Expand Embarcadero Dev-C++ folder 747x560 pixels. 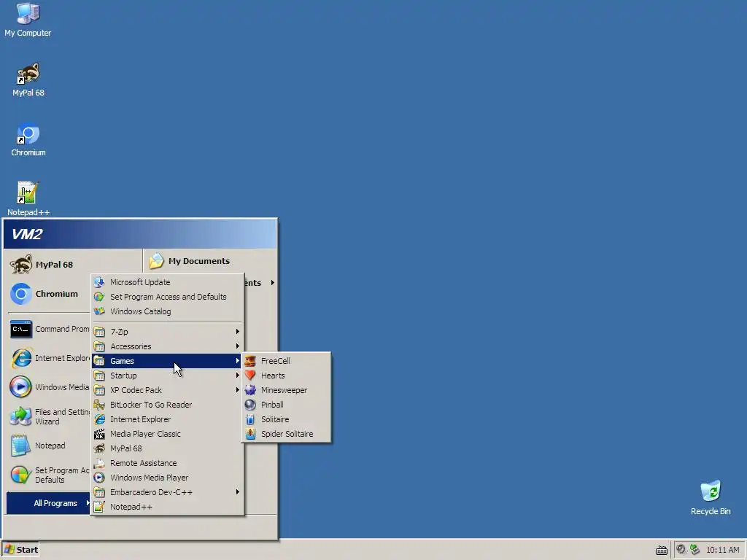[168, 492]
